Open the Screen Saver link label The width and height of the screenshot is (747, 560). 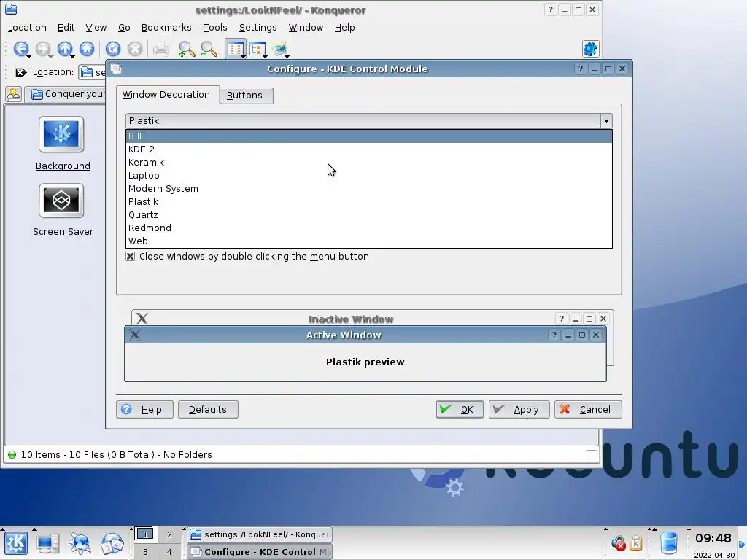click(63, 231)
